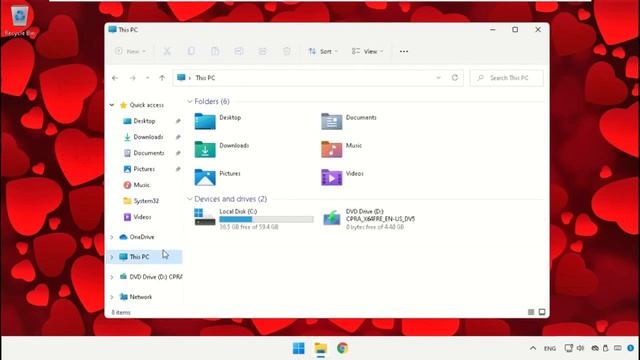
Task: Click ENG language indicator
Action: tap(550, 349)
